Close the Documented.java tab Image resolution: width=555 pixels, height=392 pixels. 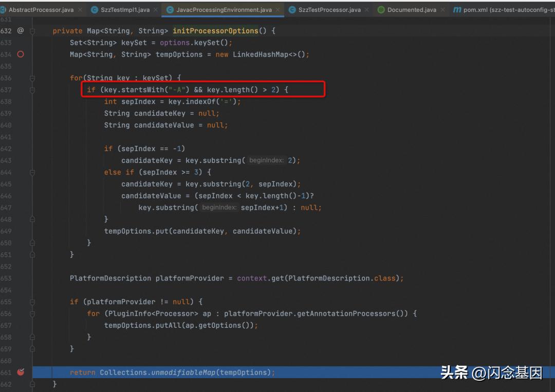click(443, 9)
